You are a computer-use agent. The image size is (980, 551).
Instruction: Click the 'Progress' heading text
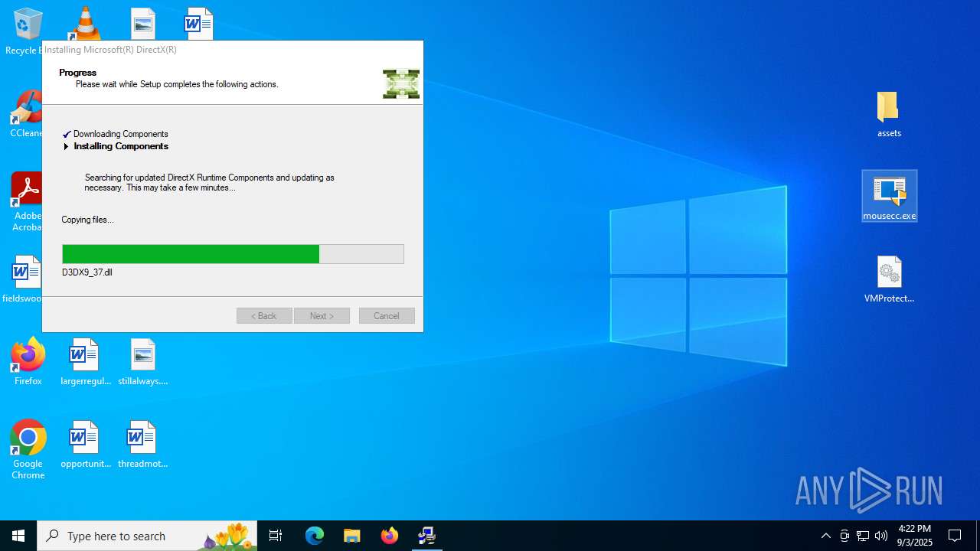(78, 73)
